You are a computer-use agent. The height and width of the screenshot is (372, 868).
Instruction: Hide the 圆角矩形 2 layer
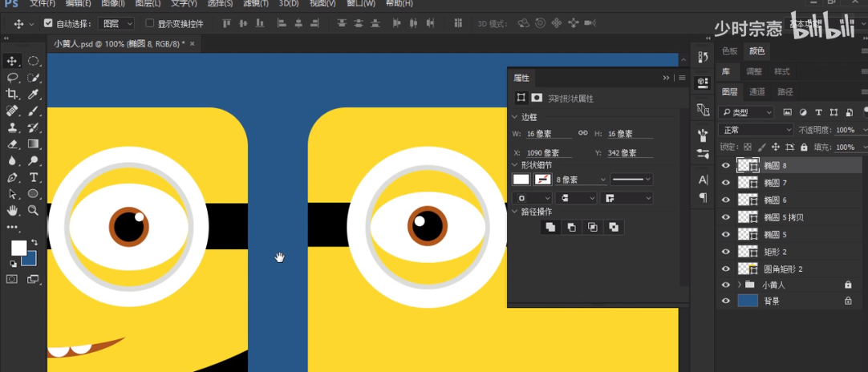[726, 269]
